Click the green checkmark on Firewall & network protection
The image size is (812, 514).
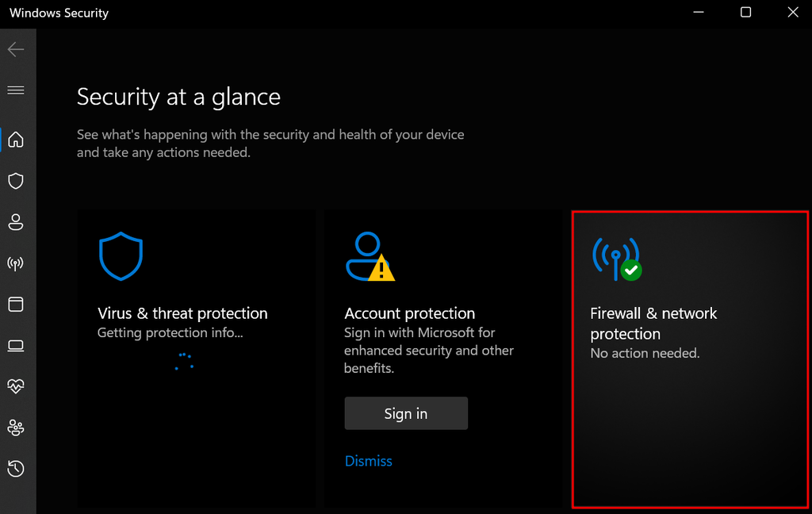(x=630, y=270)
